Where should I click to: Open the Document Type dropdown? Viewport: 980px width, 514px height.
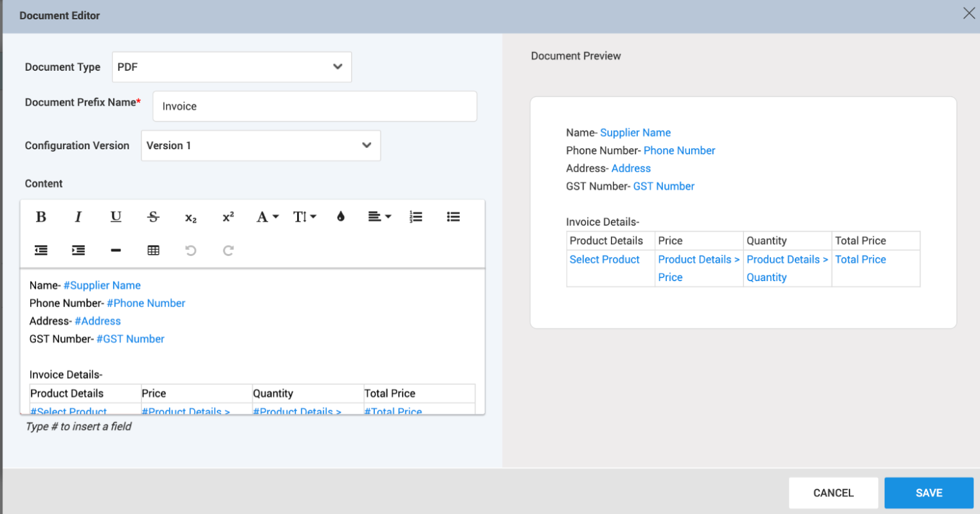tap(231, 67)
